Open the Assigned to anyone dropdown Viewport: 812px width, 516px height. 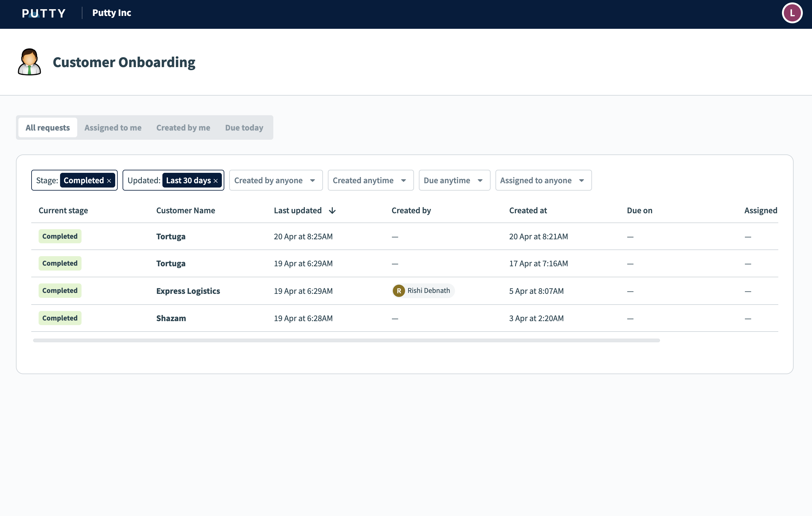click(x=543, y=180)
